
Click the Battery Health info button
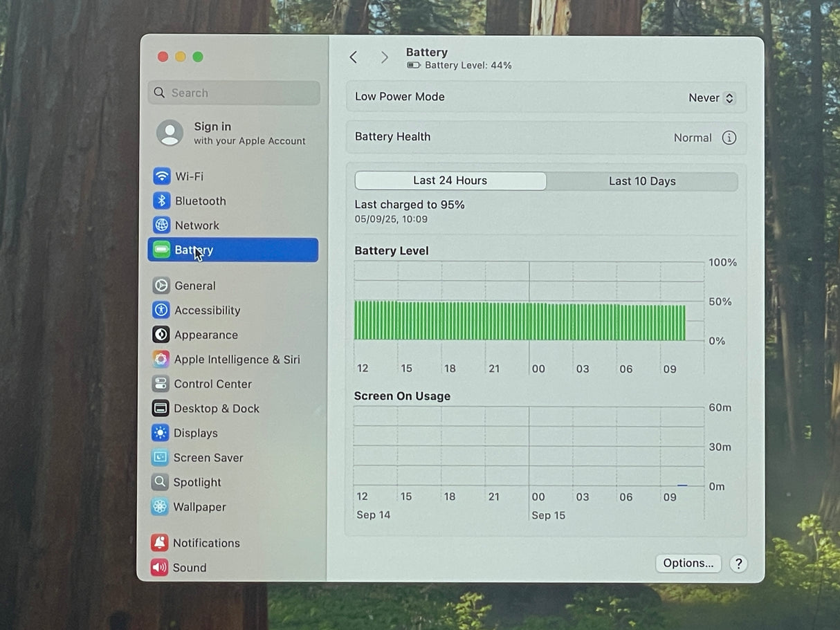point(729,137)
